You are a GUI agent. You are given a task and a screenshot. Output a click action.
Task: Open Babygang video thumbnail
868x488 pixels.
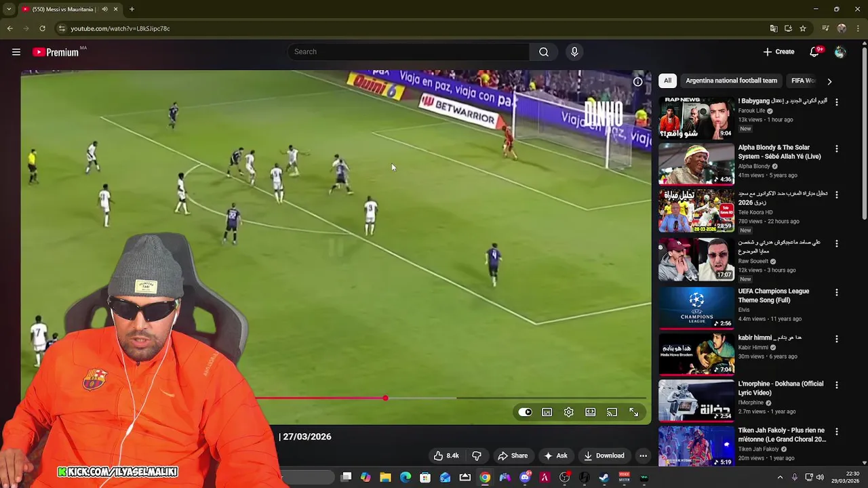click(696, 118)
